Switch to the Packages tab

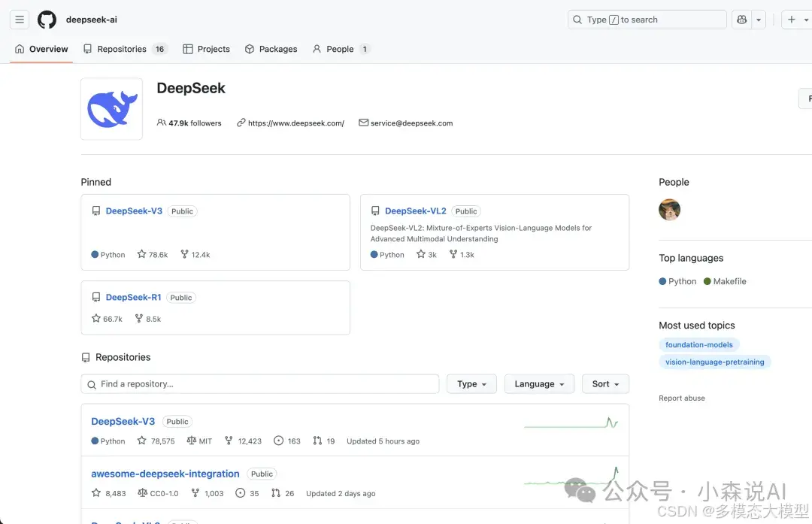271,49
